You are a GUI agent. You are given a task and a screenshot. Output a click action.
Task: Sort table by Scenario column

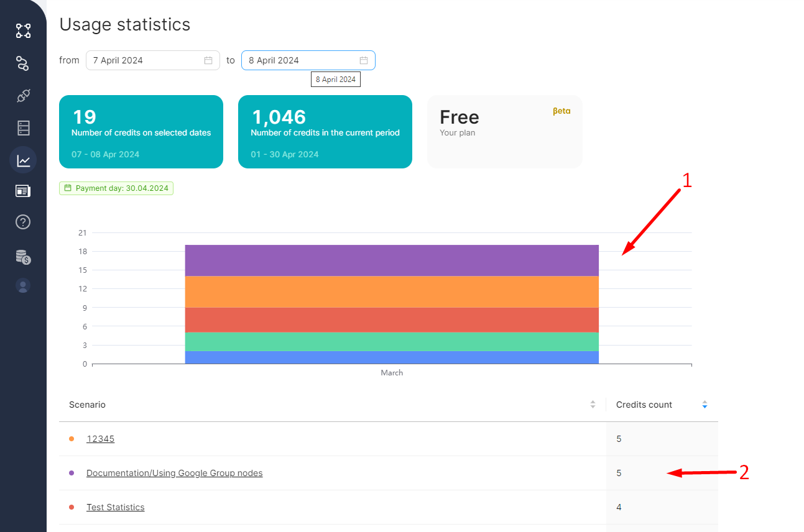(x=593, y=405)
